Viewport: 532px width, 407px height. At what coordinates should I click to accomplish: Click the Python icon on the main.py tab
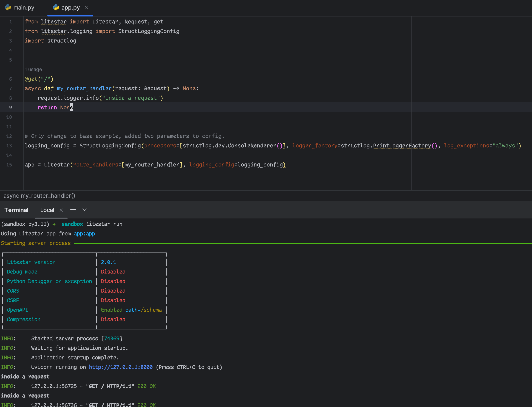[8, 8]
